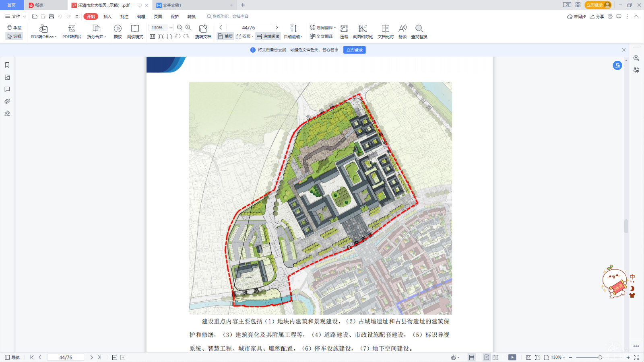The width and height of the screenshot is (644, 362).
Task: Toggle 单页 single page view
Action: tap(225, 36)
